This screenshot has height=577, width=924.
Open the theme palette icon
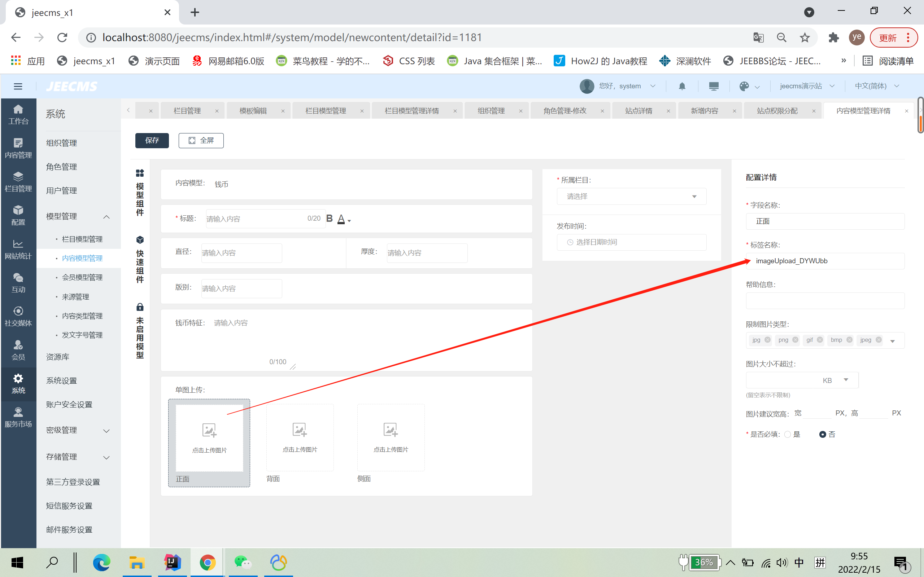click(x=744, y=86)
